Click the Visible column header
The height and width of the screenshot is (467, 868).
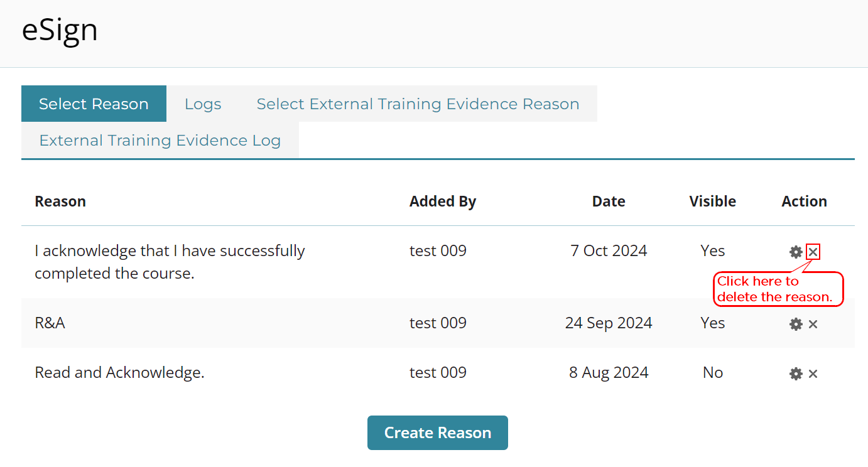click(x=713, y=201)
